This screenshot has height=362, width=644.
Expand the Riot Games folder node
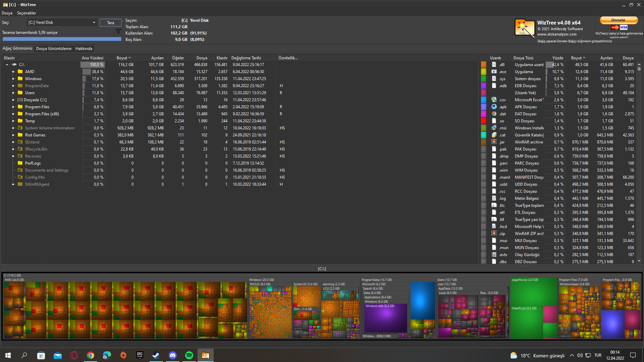point(13,135)
